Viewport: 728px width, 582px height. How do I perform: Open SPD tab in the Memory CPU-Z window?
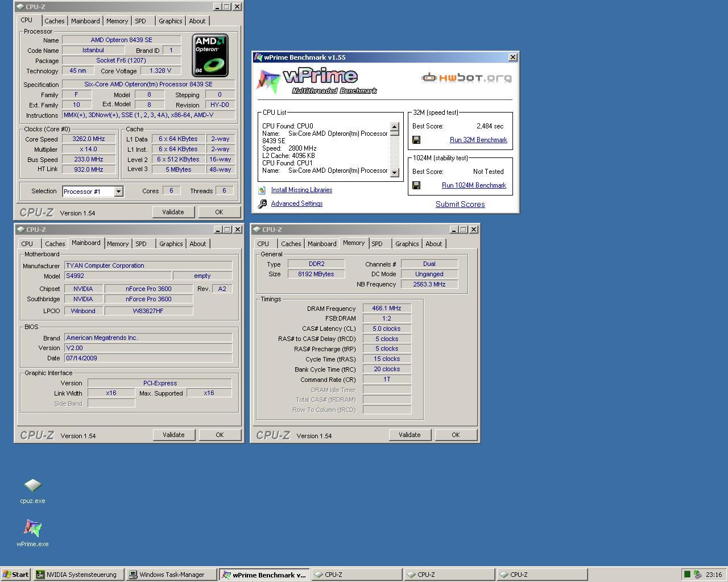click(377, 244)
